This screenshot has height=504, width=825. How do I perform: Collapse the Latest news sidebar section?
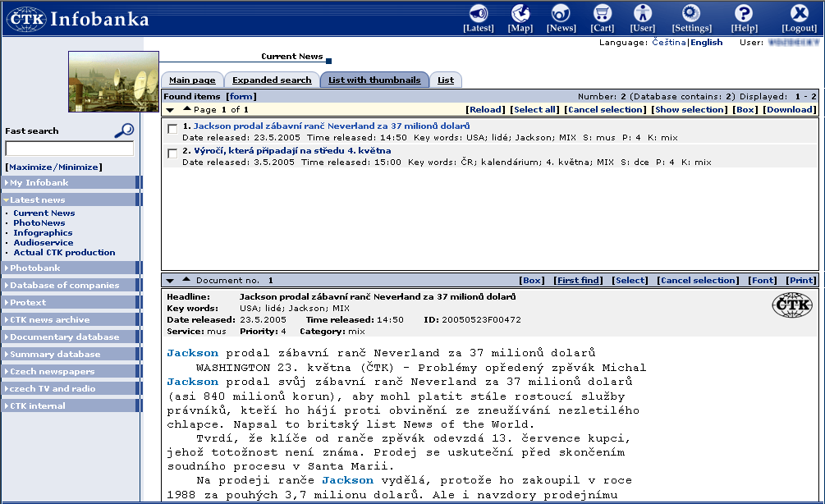pyautogui.click(x=37, y=199)
